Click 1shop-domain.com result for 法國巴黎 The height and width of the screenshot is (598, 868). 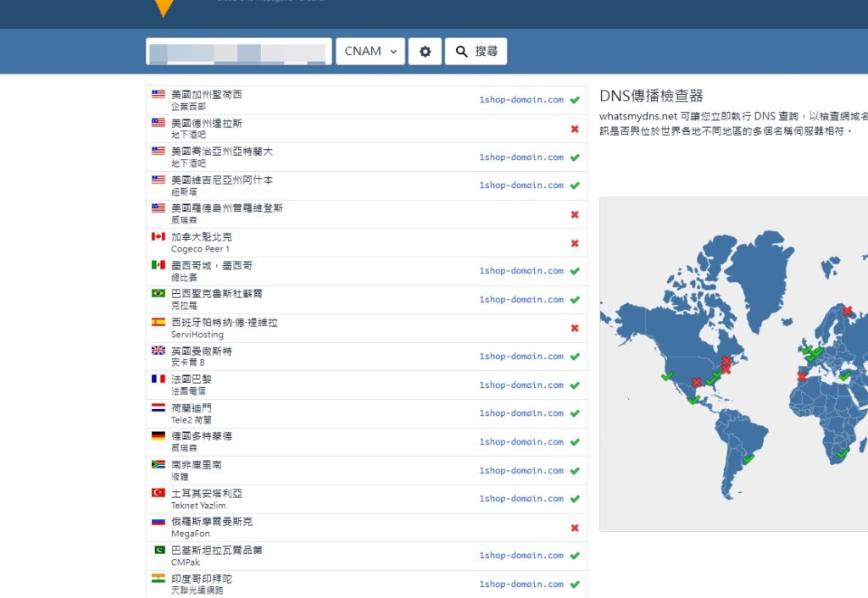(x=520, y=385)
